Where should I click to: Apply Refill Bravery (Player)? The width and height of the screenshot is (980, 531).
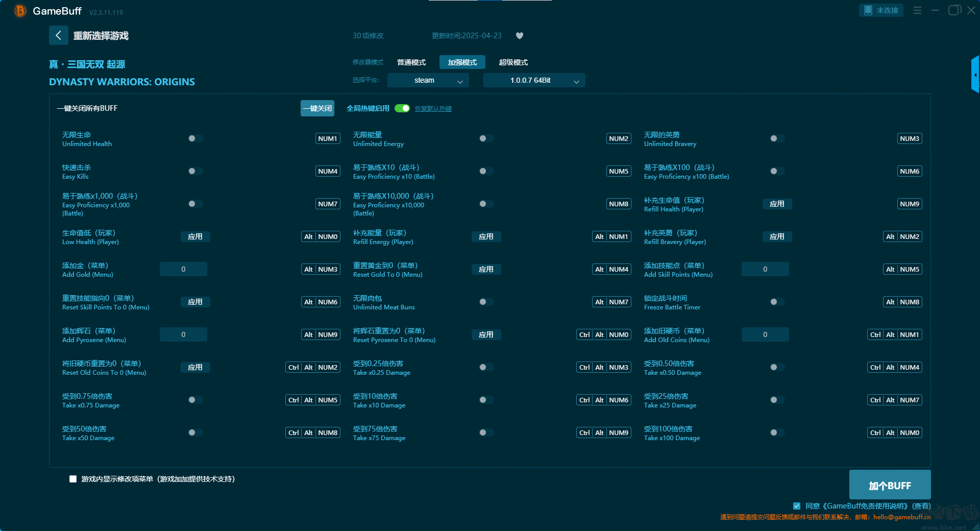click(x=777, y=236)
